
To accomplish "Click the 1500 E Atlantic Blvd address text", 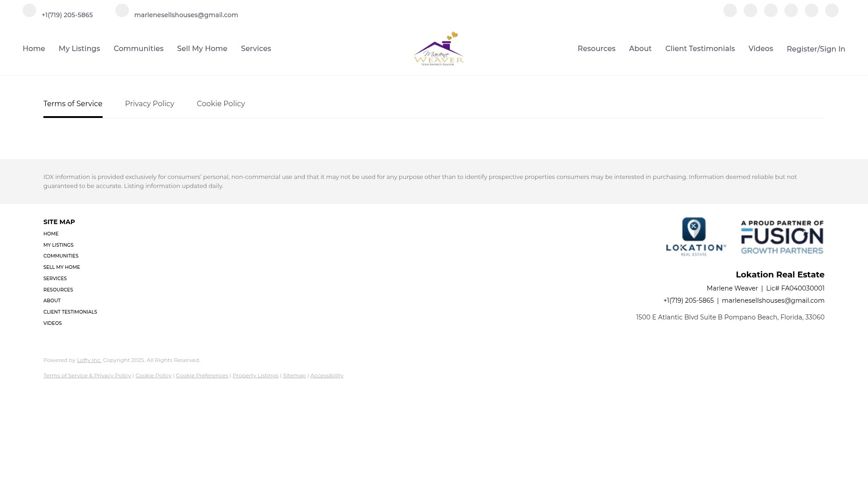I will coord(730,317).
